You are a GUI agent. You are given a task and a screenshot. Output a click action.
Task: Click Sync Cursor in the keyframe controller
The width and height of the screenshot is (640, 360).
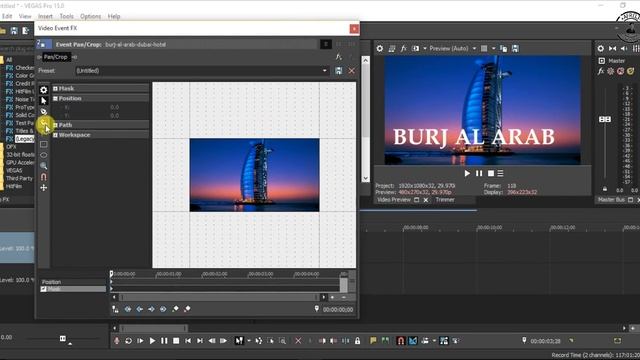click(x=115, y=309)
